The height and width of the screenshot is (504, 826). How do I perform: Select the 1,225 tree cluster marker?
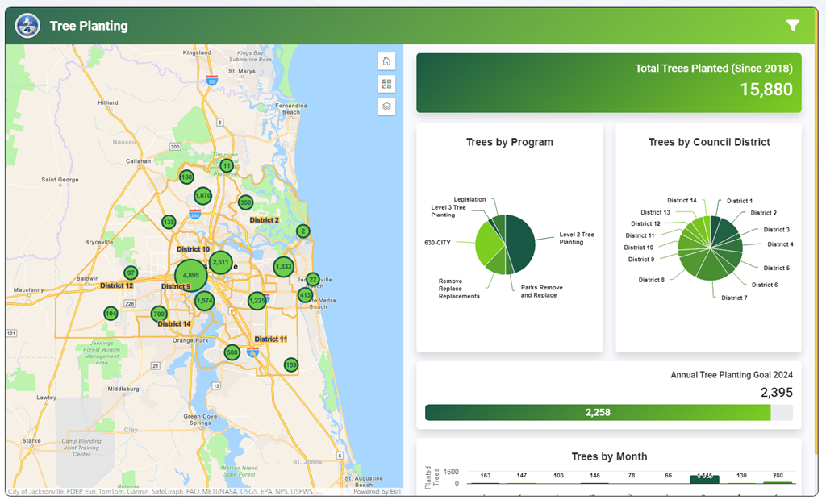point(257,301)
